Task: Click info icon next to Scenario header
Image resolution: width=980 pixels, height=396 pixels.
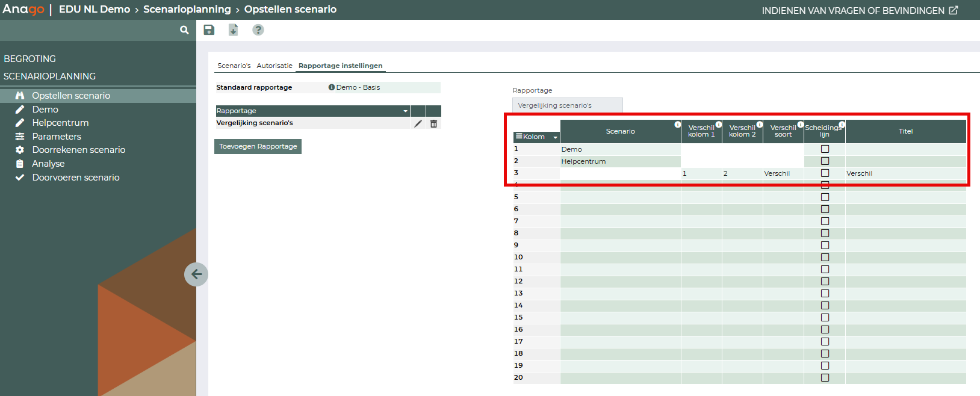Action: [x=677, y=125]
